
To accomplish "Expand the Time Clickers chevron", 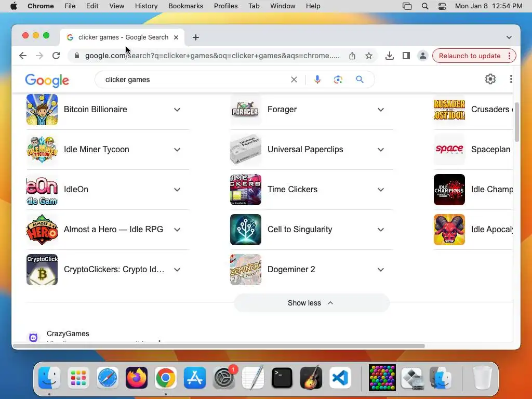I will click(381, 190).
